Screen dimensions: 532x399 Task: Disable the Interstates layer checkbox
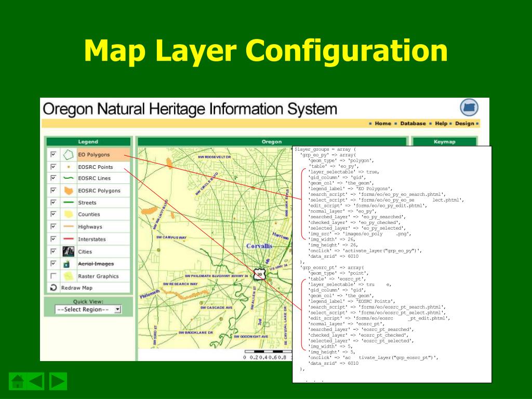click(54, 239)
